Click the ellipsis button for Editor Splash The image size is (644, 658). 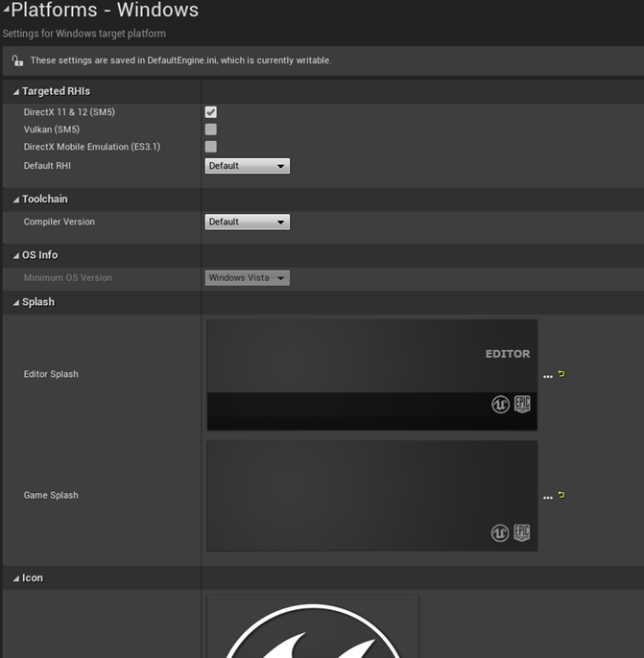click(548, 376)
